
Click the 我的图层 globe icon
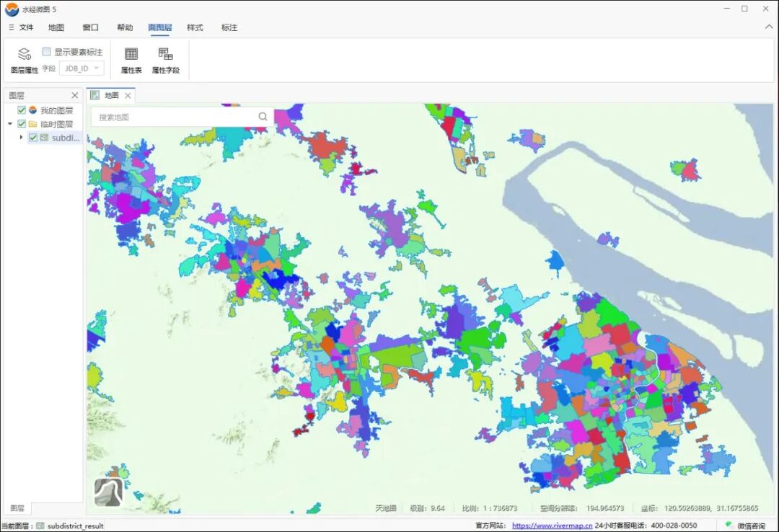tap(32, 110)
